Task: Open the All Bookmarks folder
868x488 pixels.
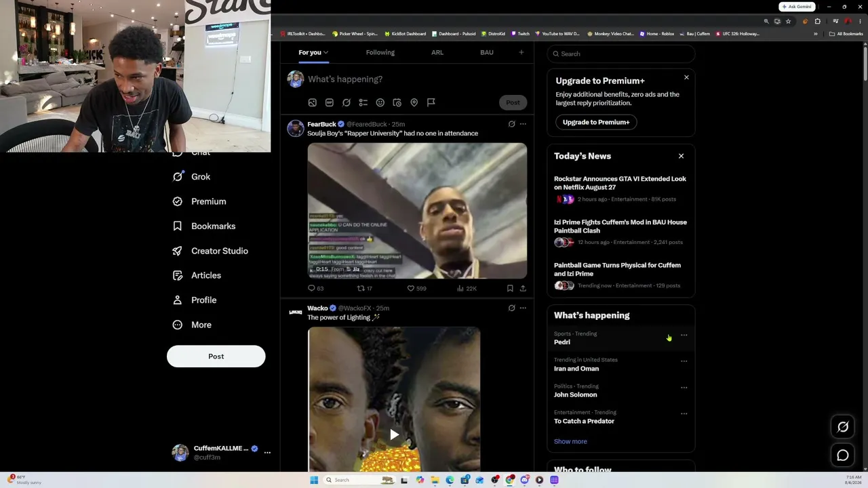Action: [846, 33]
